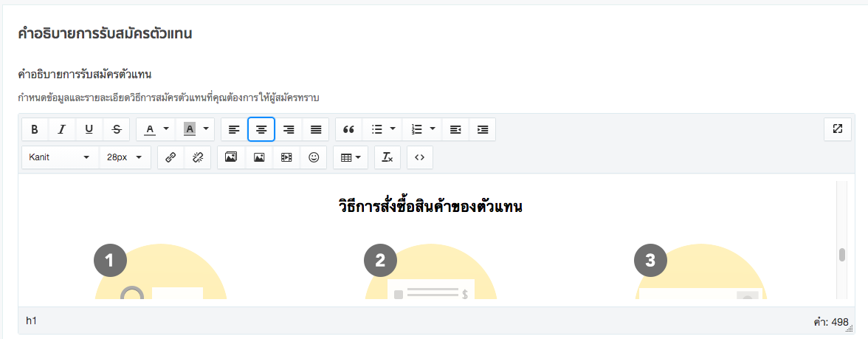This screenshot has height=339, width=868.
Task: Click the editor vertical scrollbar thumb
Action: pos(842,255)
